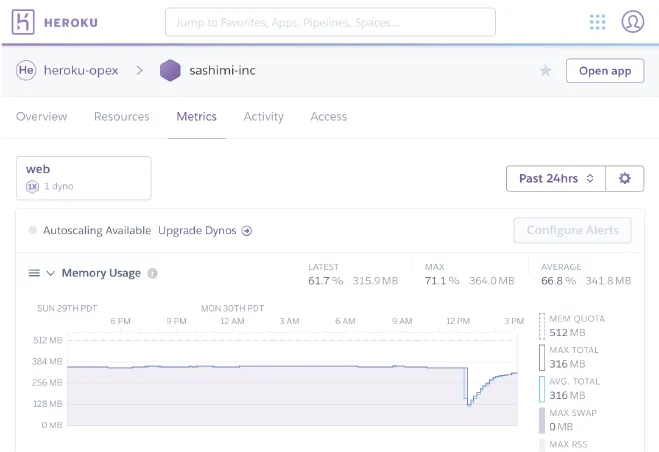Open the user account avatar menu
Screen dimensions: 659x452
[x=632, y=22]
